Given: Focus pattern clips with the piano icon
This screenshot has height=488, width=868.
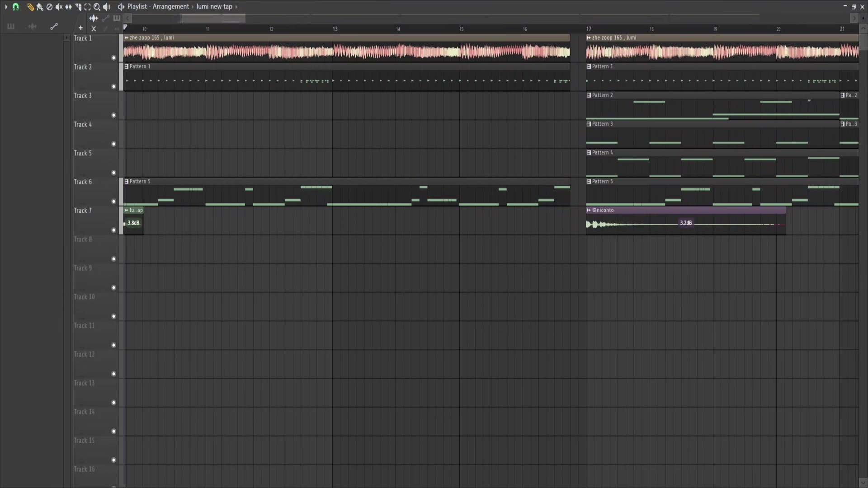Looking at the screenshot, I should 117,19.
